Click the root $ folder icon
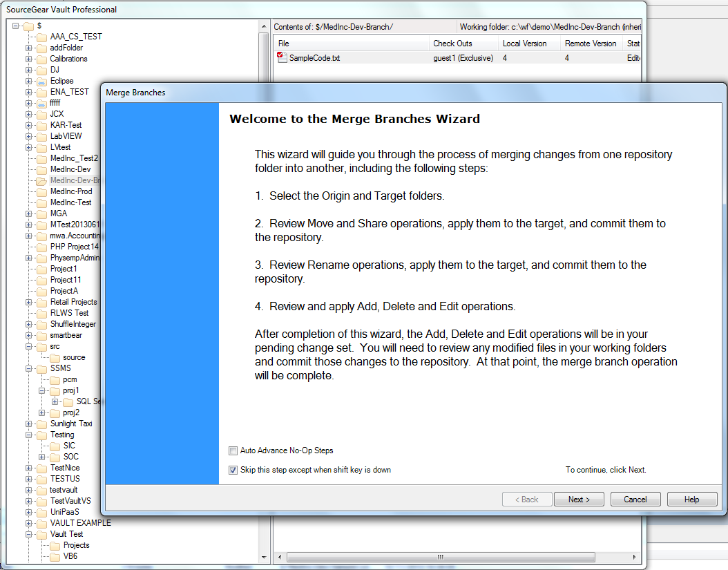Image resolution: width=728 pixels, height=570 pixels. tap(29, 26)
